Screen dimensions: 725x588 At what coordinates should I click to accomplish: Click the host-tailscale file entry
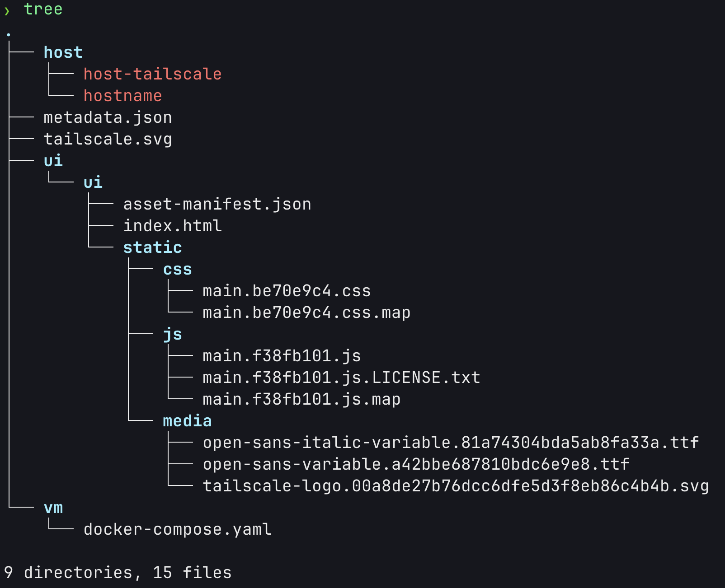coord(152,74)
